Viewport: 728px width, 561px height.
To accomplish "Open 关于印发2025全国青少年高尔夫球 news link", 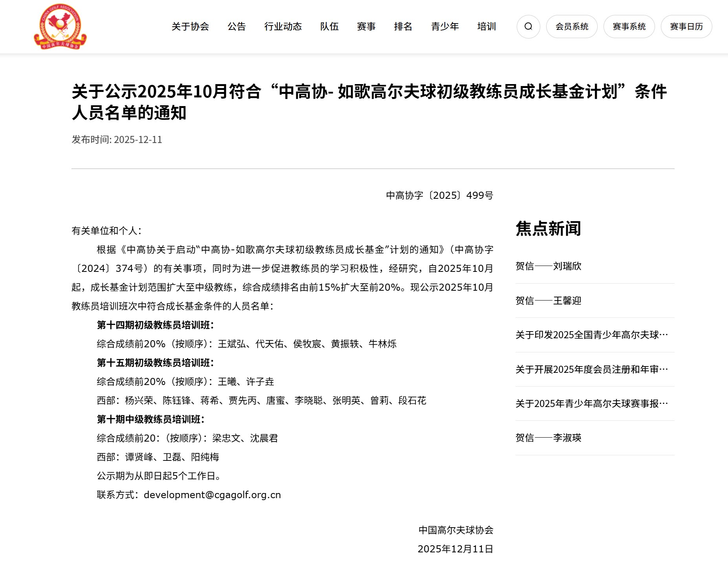I will (x=591, y=335).
